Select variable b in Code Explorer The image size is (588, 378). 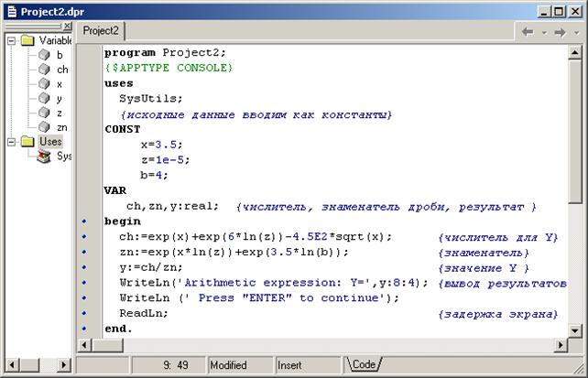(60, 55)
